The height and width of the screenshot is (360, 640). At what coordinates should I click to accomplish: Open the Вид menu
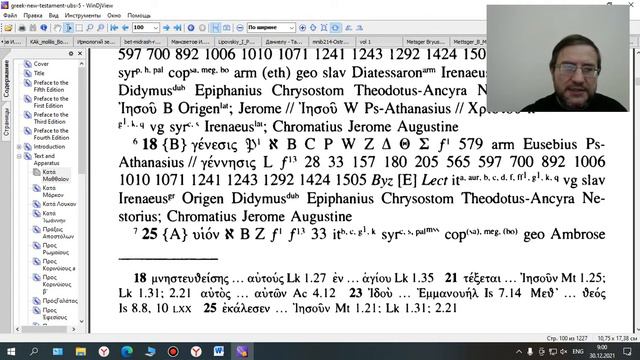click(53, 16)
